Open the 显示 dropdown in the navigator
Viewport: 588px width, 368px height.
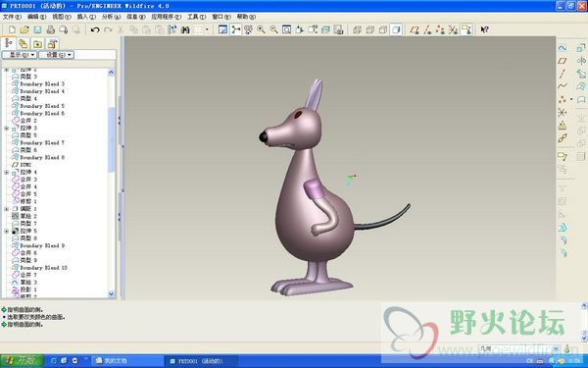click(20, 55)
